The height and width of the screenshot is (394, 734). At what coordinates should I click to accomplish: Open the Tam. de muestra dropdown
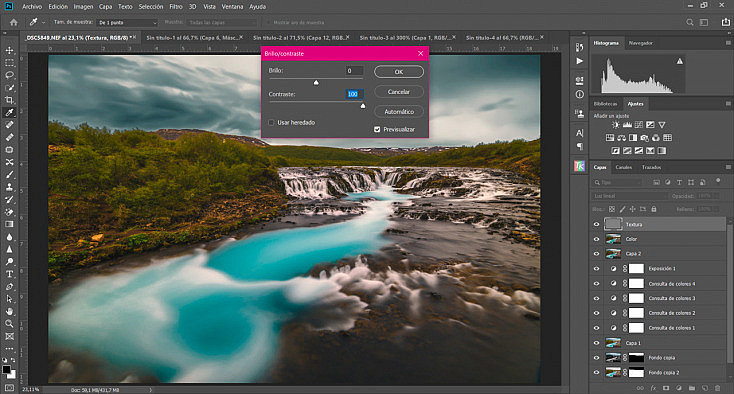coord(127,22)
